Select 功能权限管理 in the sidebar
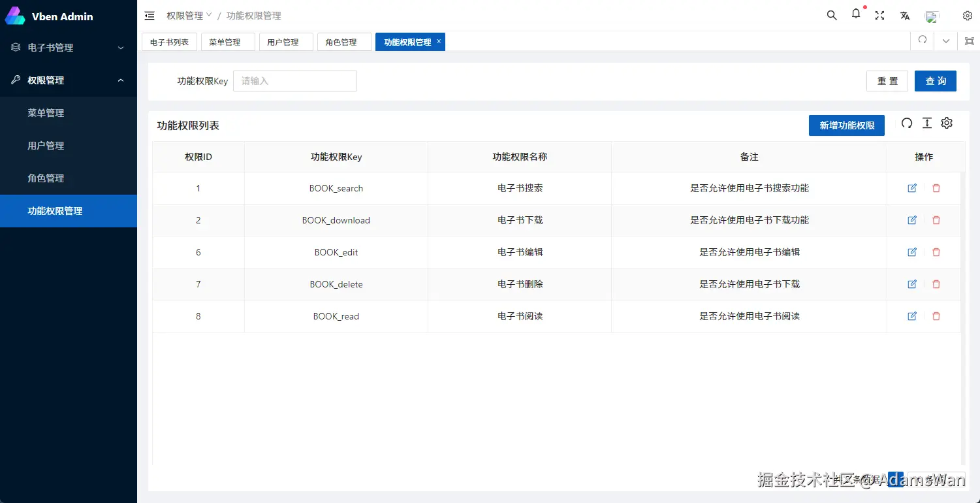The image size is (980, 503). coord(69,211)
